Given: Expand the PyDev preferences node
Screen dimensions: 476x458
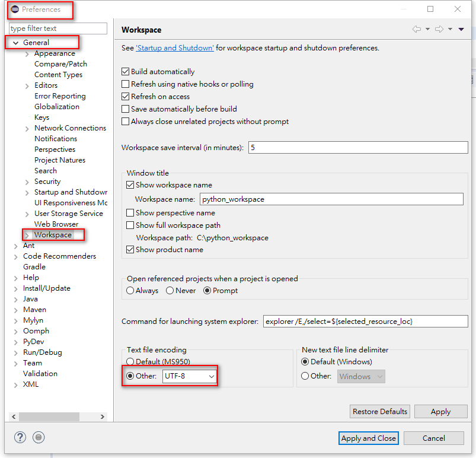Looking at the screenshot, I should click(x=16, y=342).
